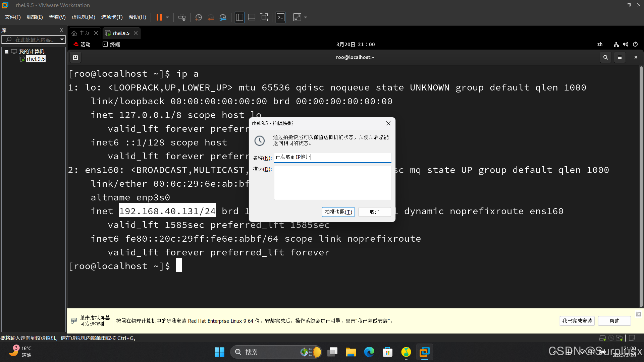Toggle the library sidebar view button

pyautogui.click(x=239, y=17)
